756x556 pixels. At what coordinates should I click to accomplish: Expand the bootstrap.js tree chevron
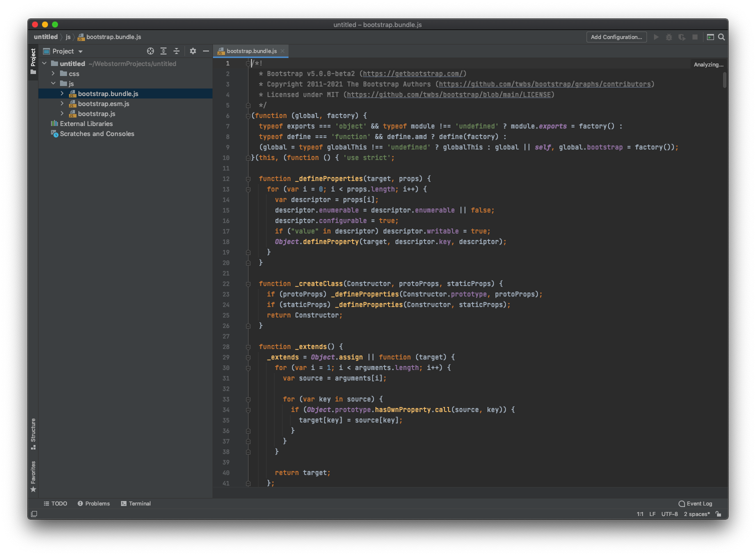coord(62,113)
